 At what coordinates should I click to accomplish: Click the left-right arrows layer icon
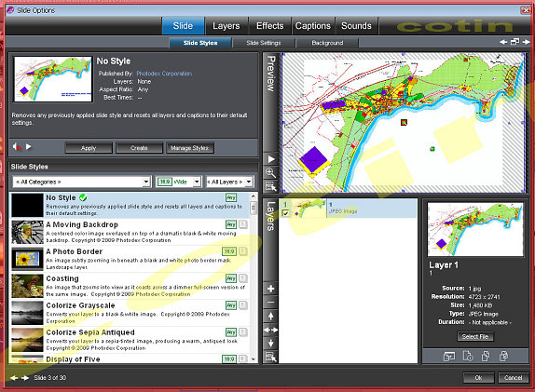pyautogui.click(x=271, y=330)
